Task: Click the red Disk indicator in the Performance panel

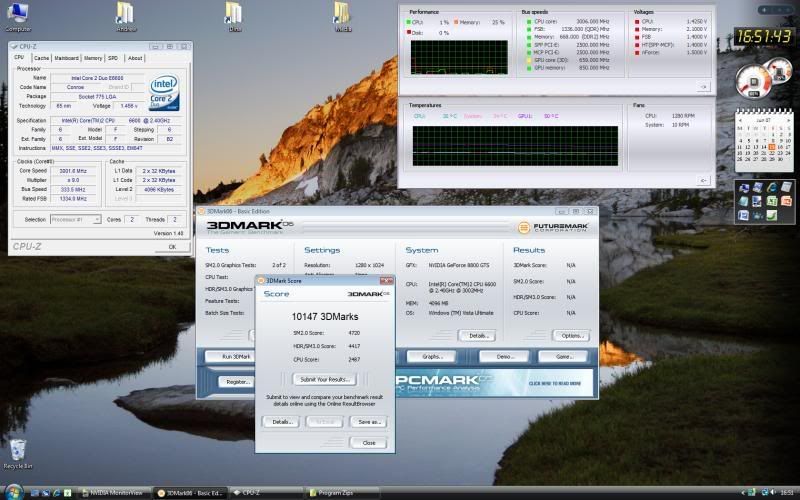Action: point(408,33)
